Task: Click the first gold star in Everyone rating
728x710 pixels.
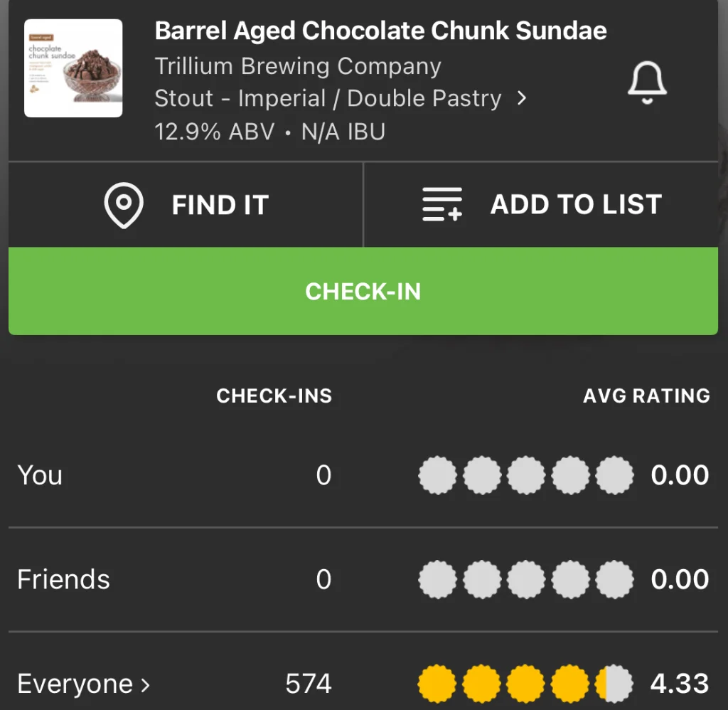Action: coord(437,684)
